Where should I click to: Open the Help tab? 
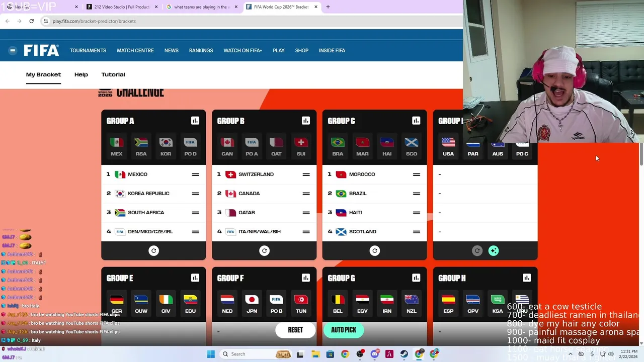[x=81, y=74]
